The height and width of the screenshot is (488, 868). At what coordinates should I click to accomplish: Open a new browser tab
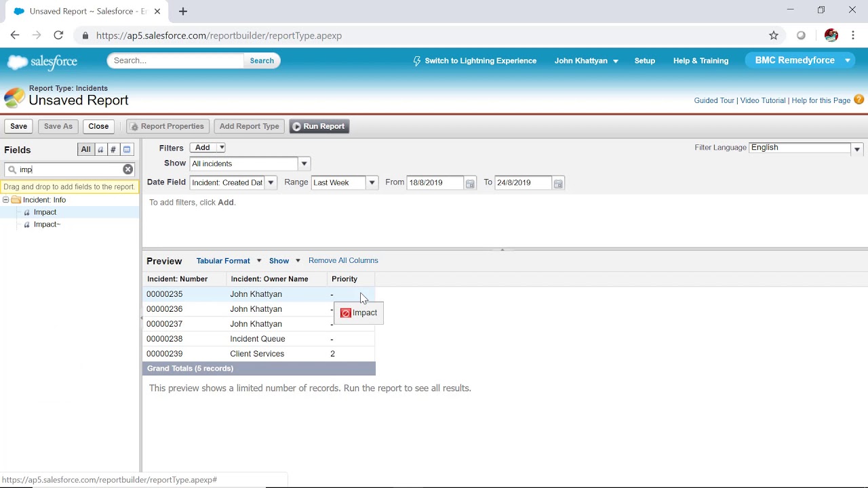(x=183, y=11)
